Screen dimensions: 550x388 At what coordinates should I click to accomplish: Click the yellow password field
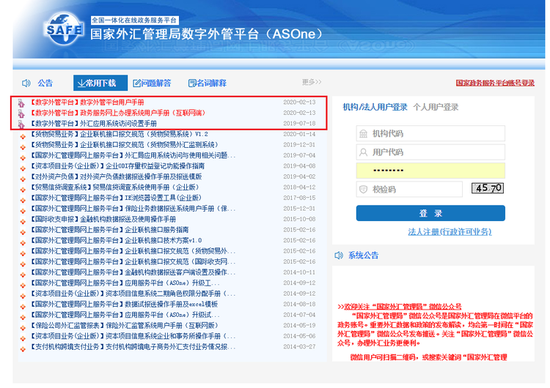pyautogui.click(x=430, y=170)
